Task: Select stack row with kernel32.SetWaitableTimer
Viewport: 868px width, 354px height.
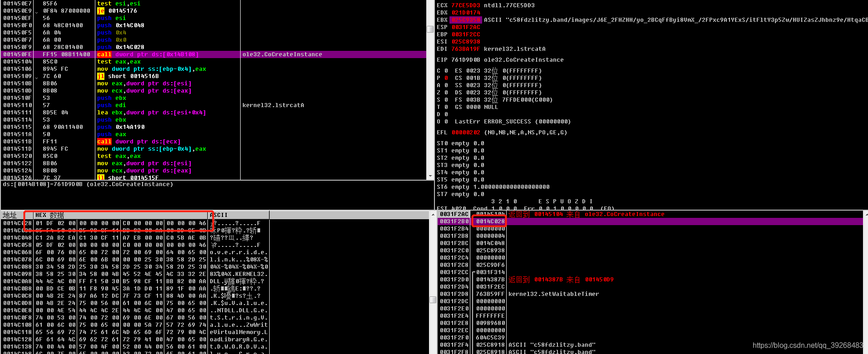Action: [650, 294]
